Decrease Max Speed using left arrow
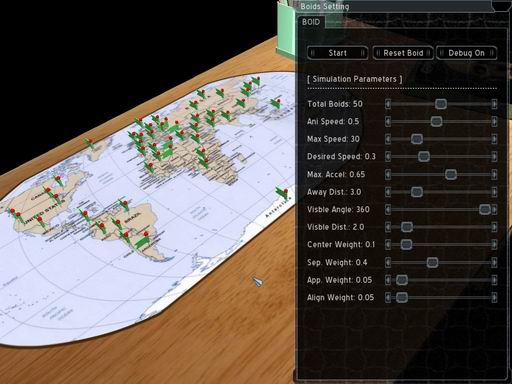This screenshot has height=384, width=512. [x=388, y=139]
